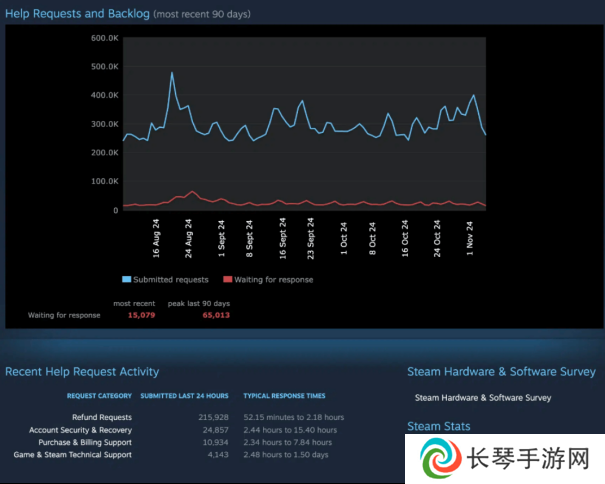Click the 24,857 submitted value

click(x=216, y=430)
